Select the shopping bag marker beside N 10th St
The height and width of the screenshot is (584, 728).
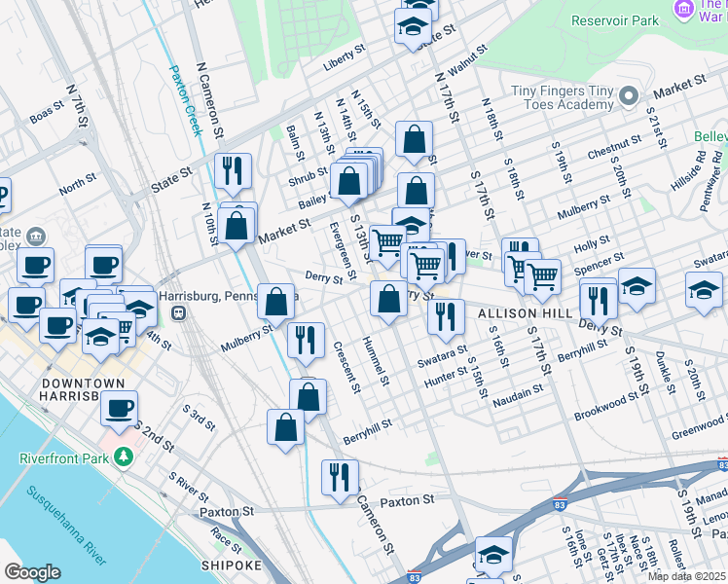[x=236, y=229]
